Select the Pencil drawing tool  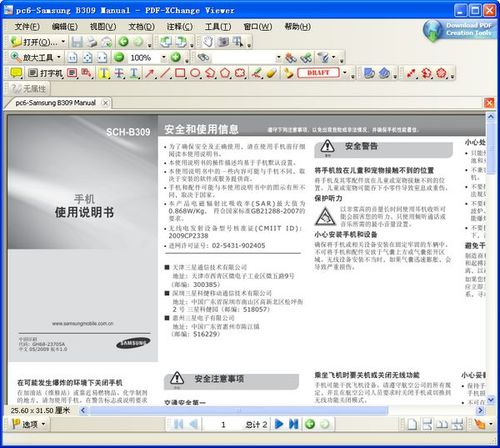pyautogui.click(x=256, y=73)
